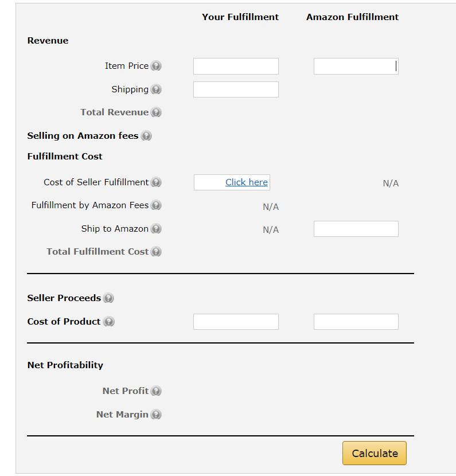
Task: Focus Item Price field under Your Fulfillment
Action: coord(236,66)
